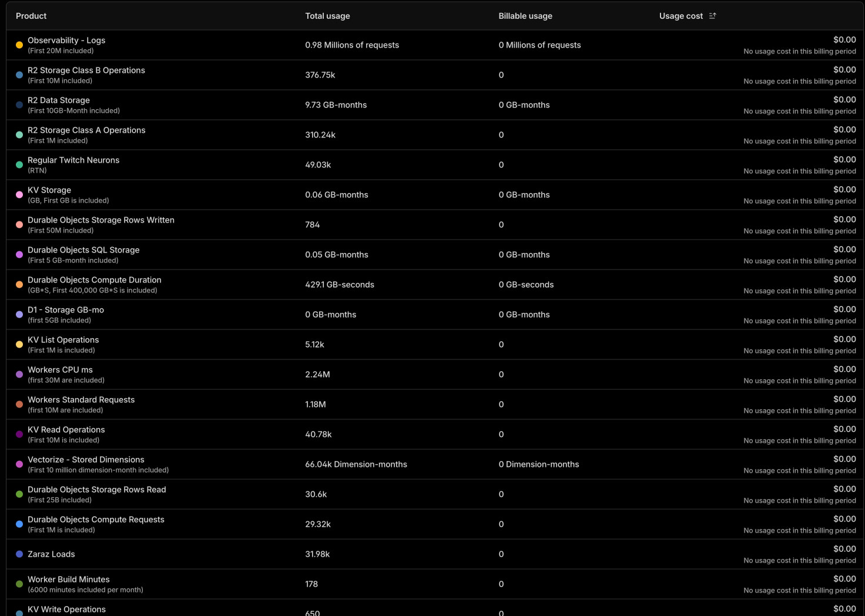865x616 pixels.
Task: Click the 0.06 GB-months total usage value
Action: tap(337, 195)
